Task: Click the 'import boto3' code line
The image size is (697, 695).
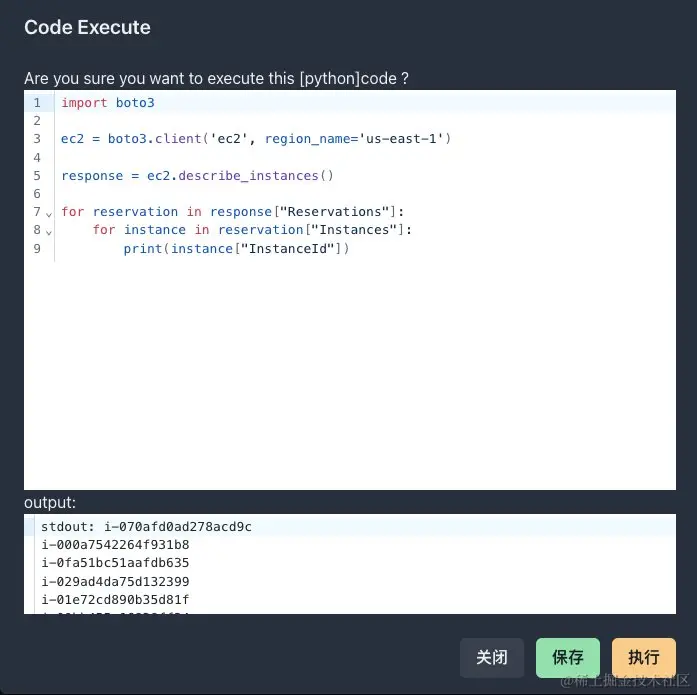Action: tap(108, 103)
